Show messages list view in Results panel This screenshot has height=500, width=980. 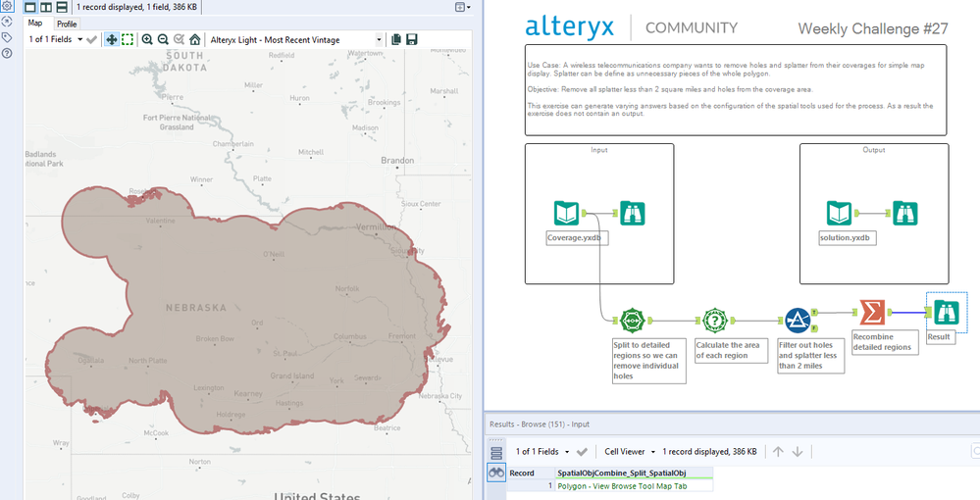496,453
